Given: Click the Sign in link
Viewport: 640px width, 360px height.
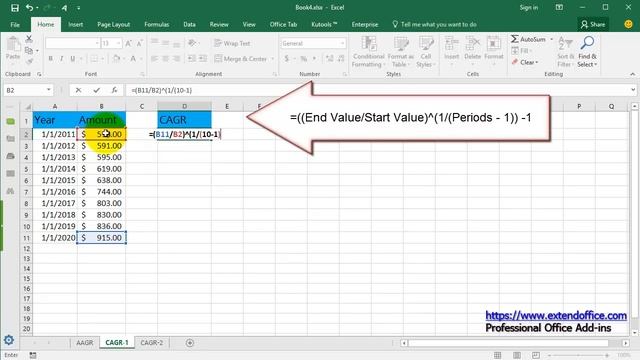Looking at the screenshot, I should (529, 8).
